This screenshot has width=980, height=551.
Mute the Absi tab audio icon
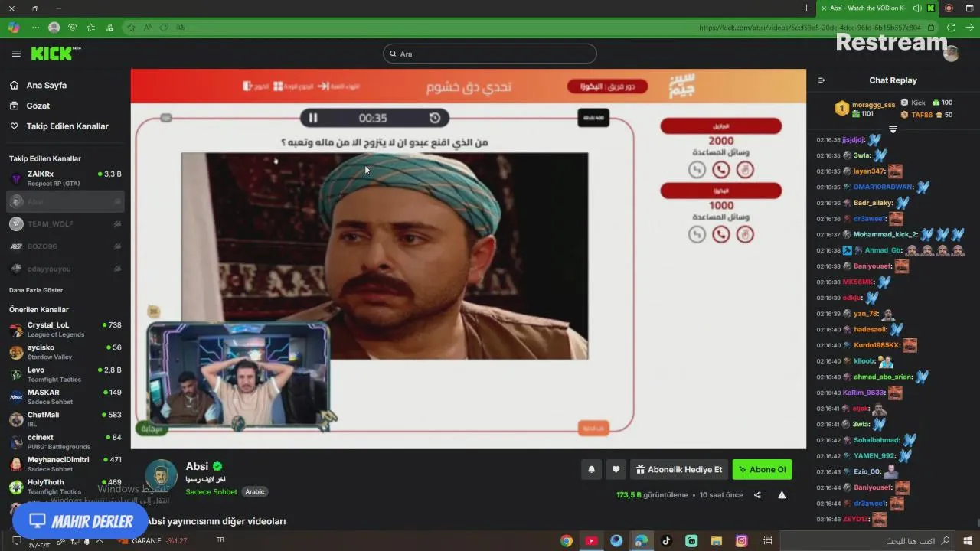click(917, 8)
